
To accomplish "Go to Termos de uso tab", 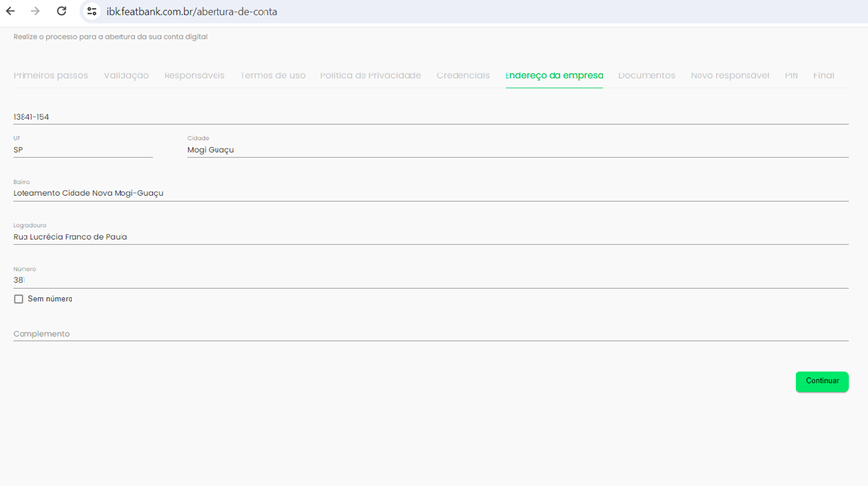I will (x=272, y=75).
